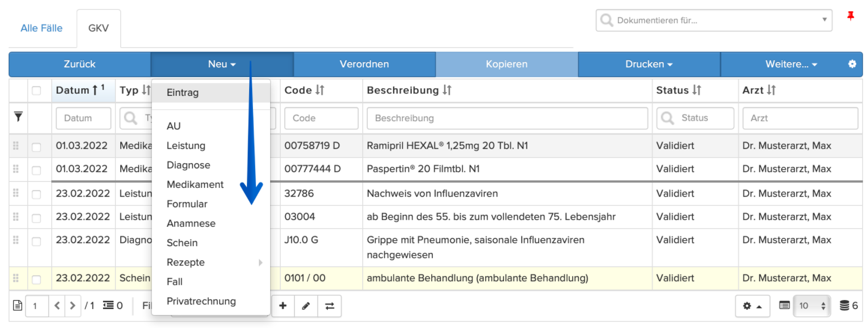The image size is (868, 328).
Task: Click the plus add-entry icon
Action: click(x=283, y=306)
